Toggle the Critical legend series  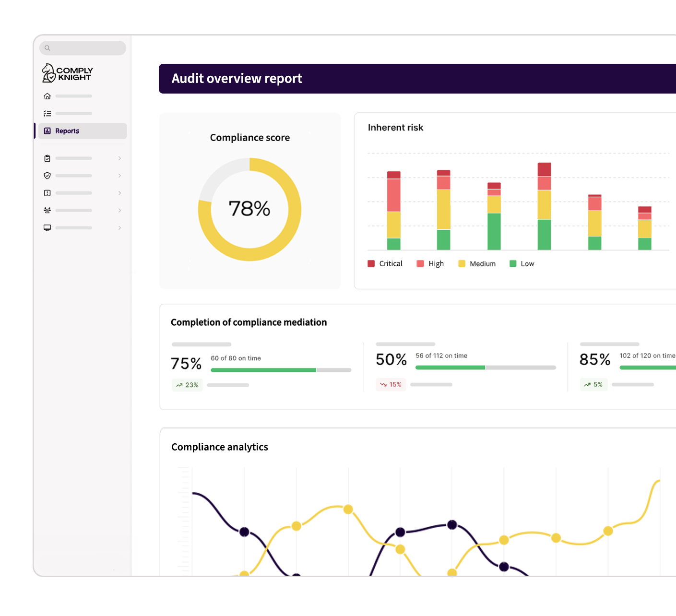[x=385, y=264]
